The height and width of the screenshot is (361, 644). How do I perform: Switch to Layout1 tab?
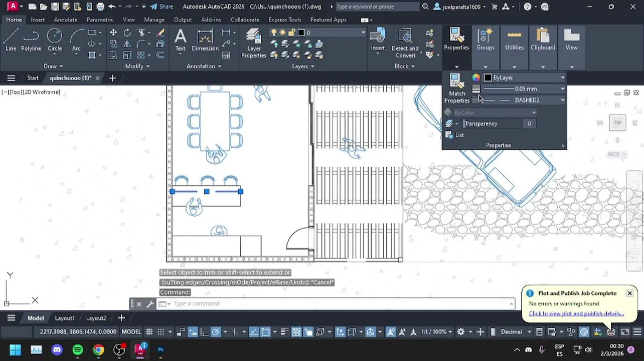[x=65, y=318]
